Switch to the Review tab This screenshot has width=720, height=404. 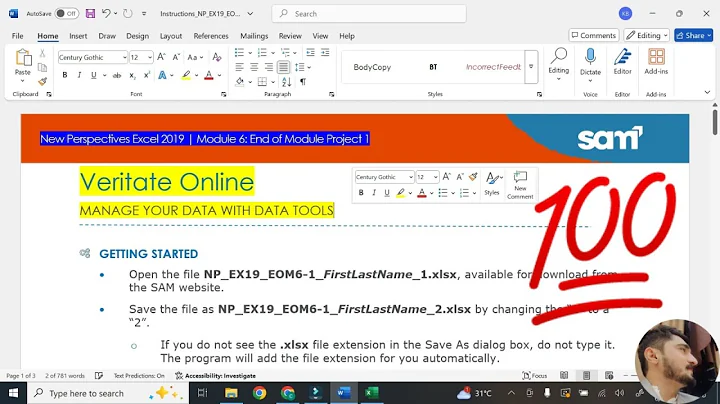click(x=290, y=36)
